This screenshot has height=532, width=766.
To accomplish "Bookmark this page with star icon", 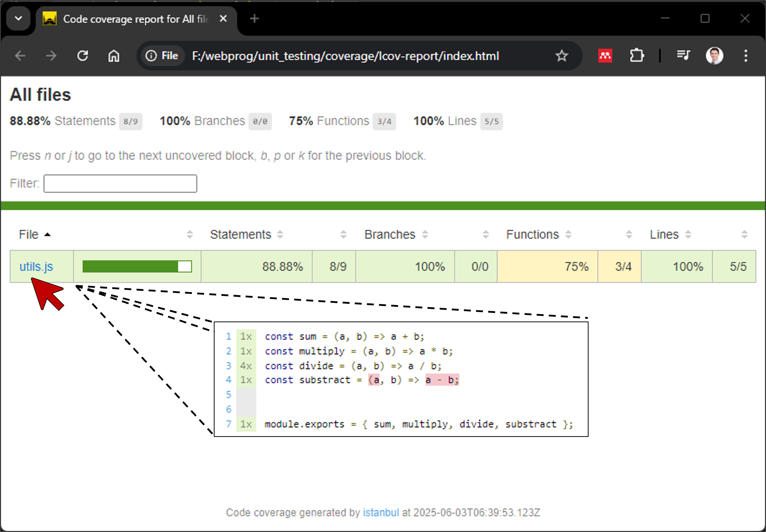I will pyautogui.click(x=561, y=56).
